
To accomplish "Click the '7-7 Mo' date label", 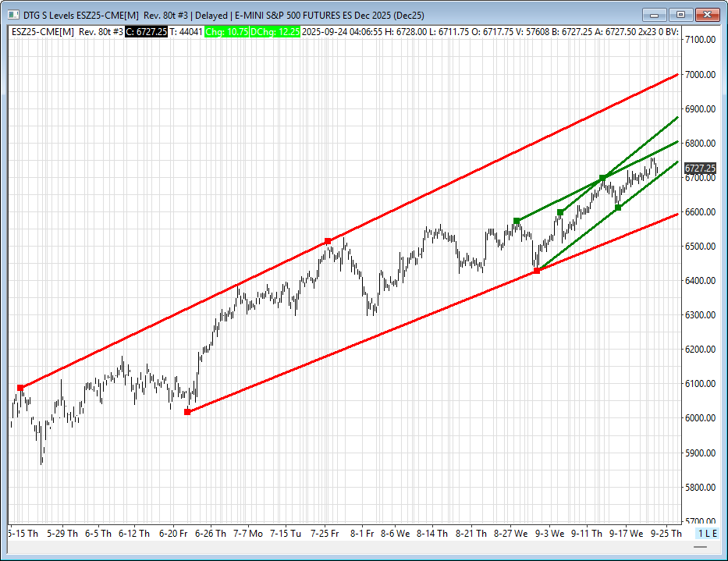I will coord(248,534).
